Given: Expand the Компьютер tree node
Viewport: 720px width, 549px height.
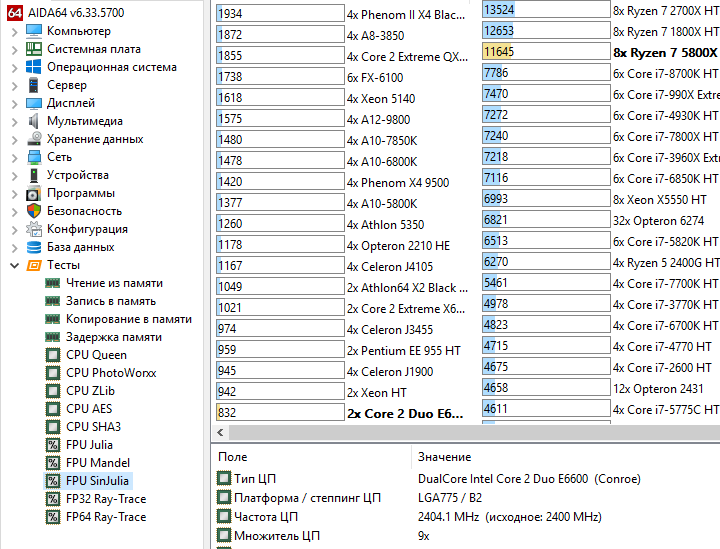Looking at the screenshot, I should click(x=14, y=31).
